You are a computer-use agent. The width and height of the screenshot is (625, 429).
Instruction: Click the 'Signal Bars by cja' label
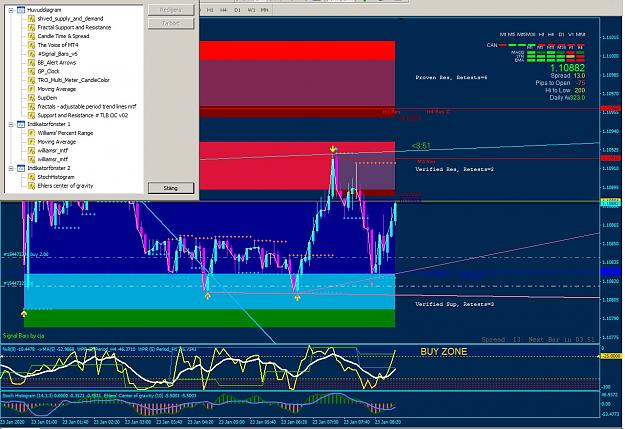pos(24,336)
